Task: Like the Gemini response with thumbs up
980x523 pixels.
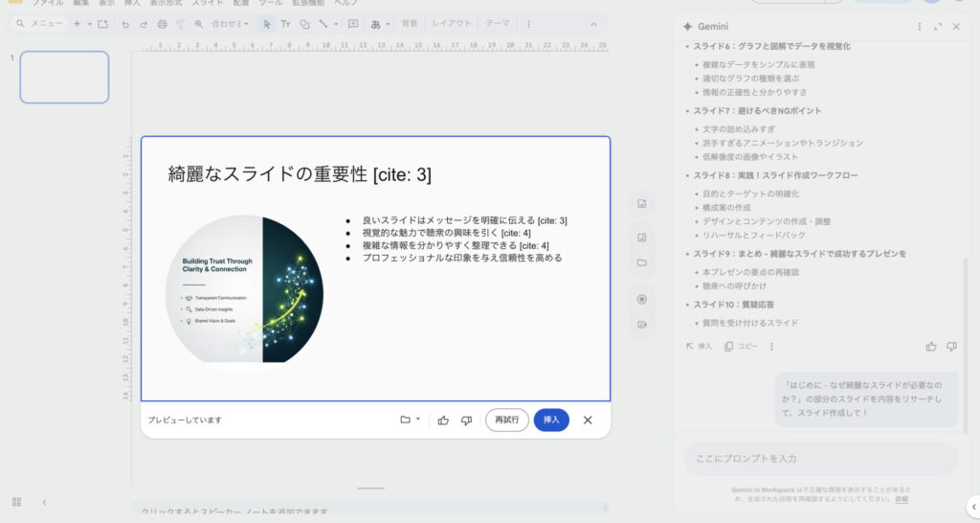Action: click(931, 346)
